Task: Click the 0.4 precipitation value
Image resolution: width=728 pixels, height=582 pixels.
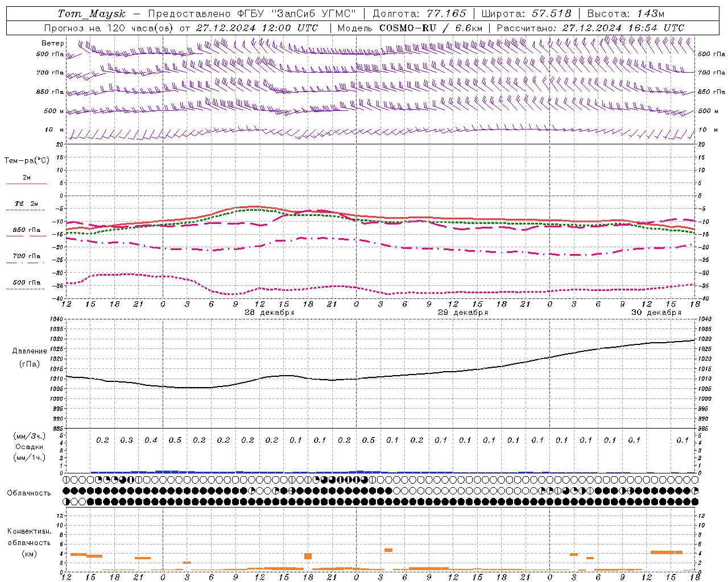Action: (151, 440)
